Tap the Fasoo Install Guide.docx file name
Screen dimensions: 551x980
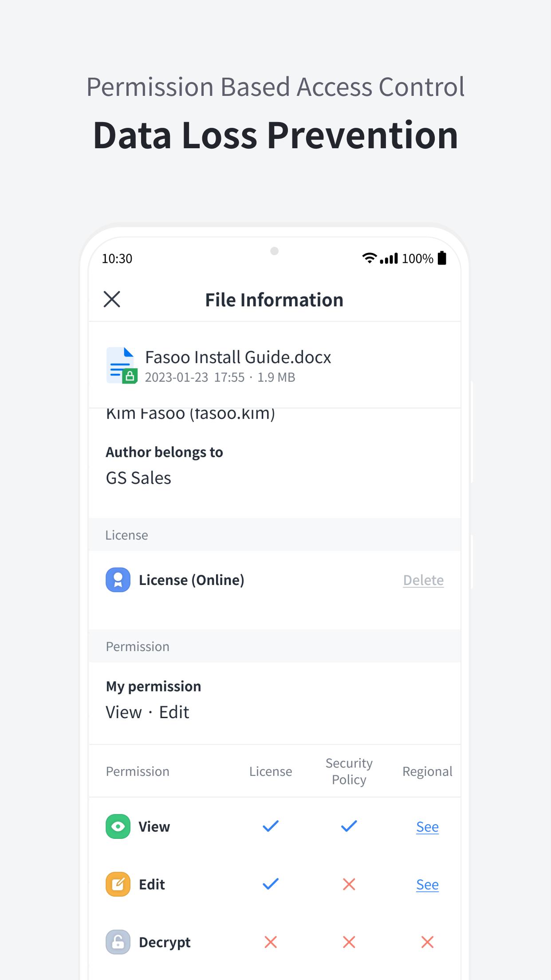(x=238, y=357)
